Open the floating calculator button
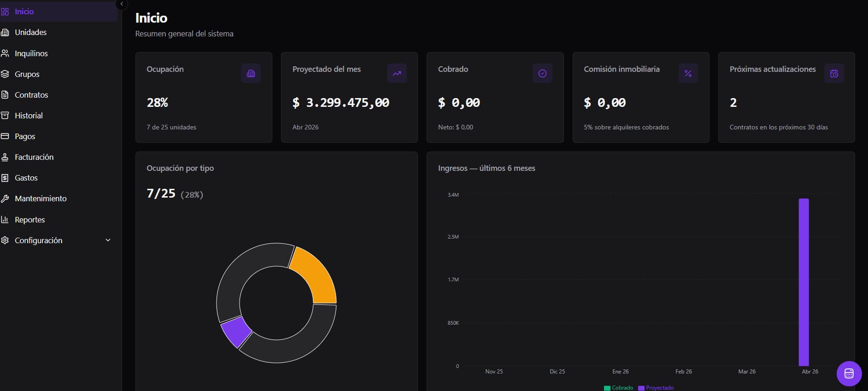The image size is (868, 391). pyautogui.click(x=849, y=373)
